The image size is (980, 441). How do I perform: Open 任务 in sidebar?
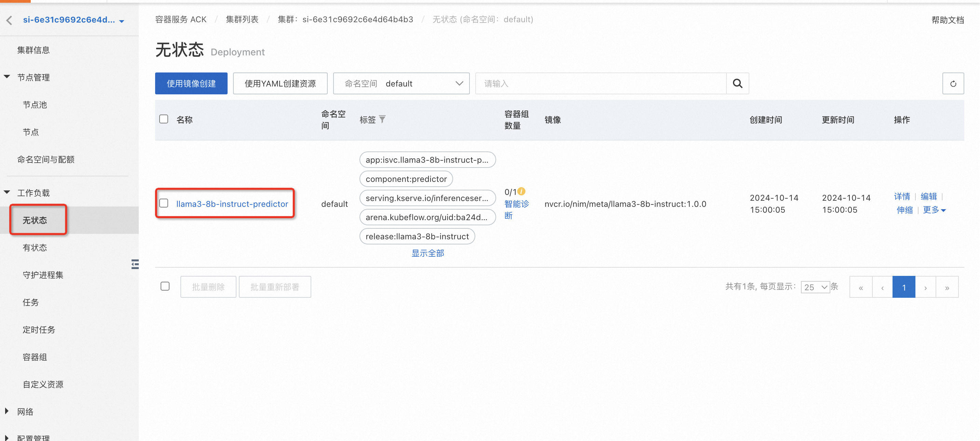31,303
